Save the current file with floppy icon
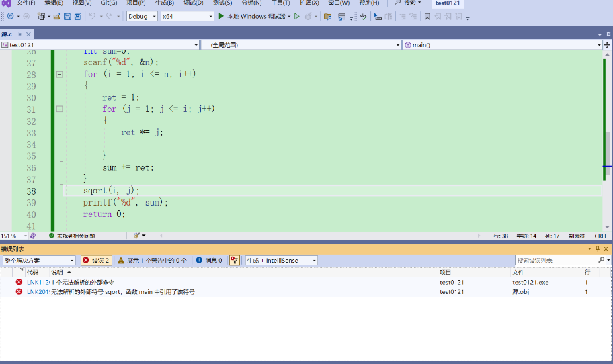 [x=67, y=16]
